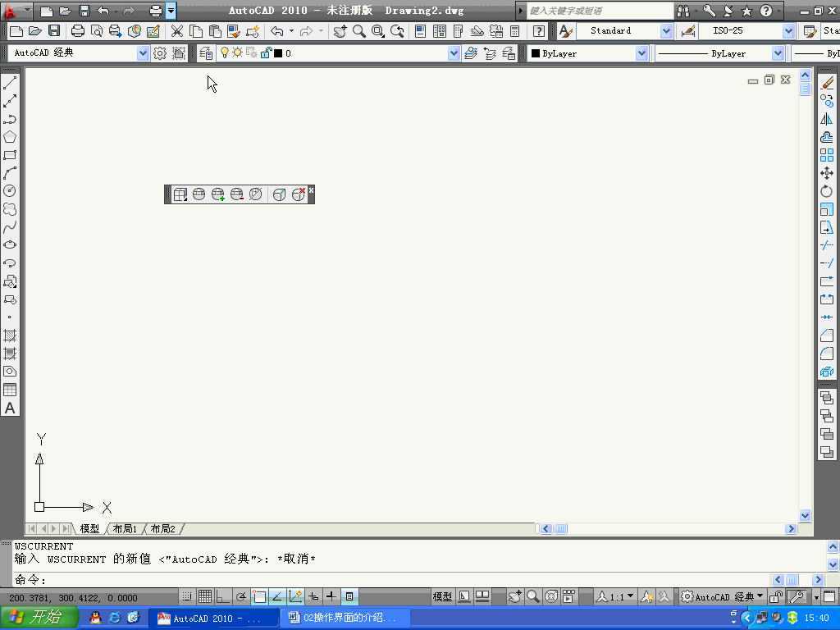840x630 pixels.
Task: Click the Pan realtime icon
Action: 340,31
